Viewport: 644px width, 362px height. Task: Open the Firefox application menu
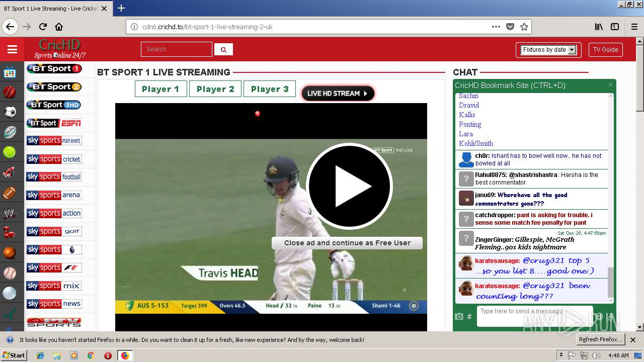[x=634, y=27]
